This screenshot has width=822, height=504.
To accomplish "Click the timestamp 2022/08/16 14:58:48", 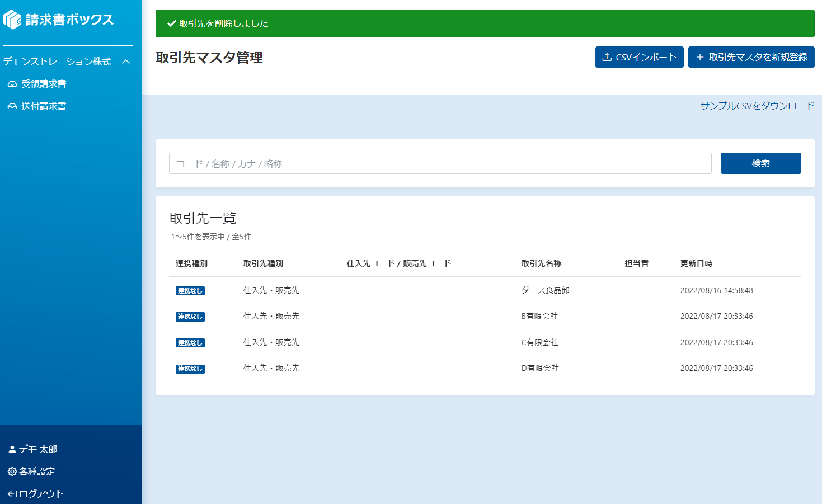I will (x=717, y=290).
